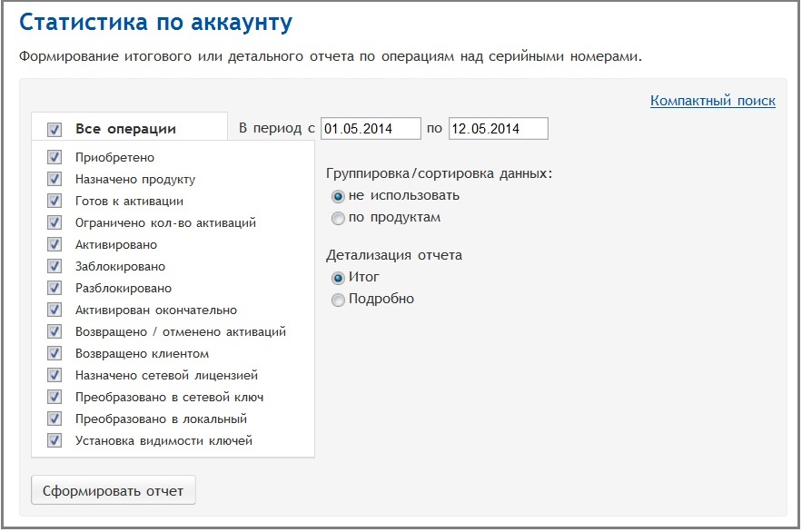
Task: Toggle the "Заблокировано" checkbox
Action: point(54,266)
